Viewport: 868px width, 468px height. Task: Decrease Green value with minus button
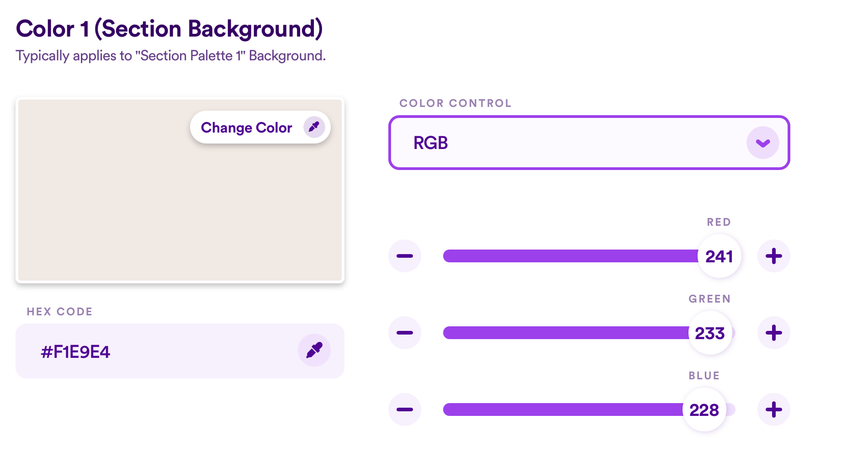[405, 333]
